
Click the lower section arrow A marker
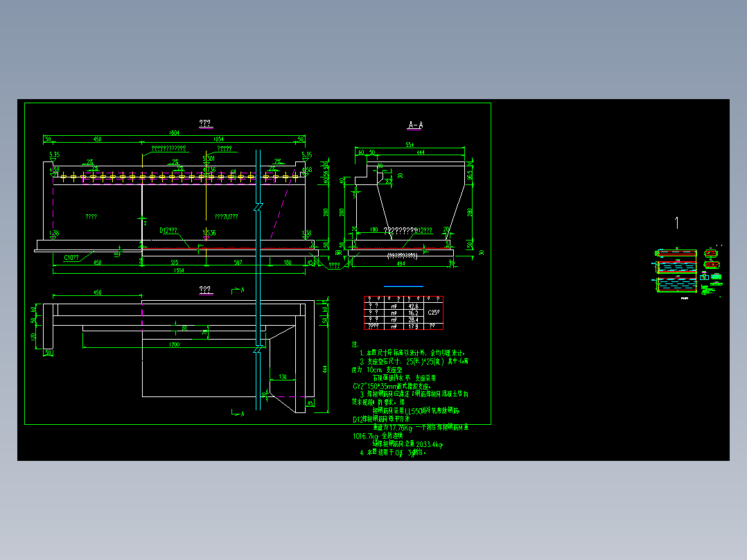[238, 413]
